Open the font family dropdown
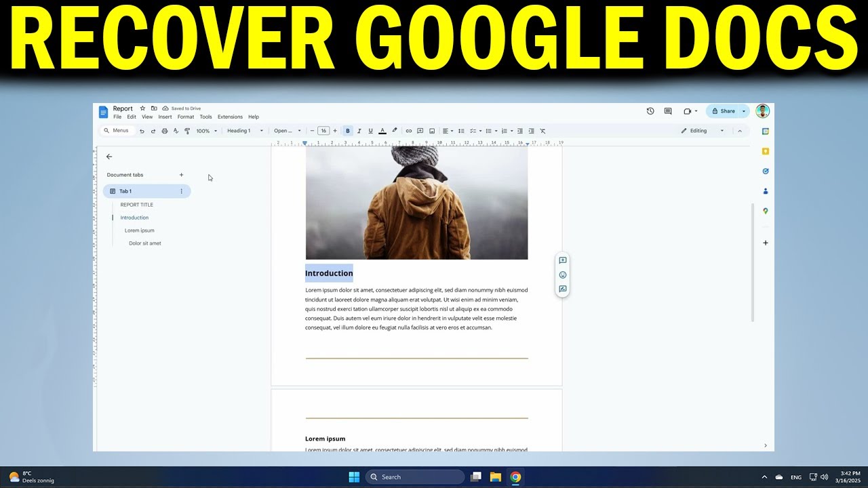The height and width of the screenshot is (488, 868). pos(288,131)
